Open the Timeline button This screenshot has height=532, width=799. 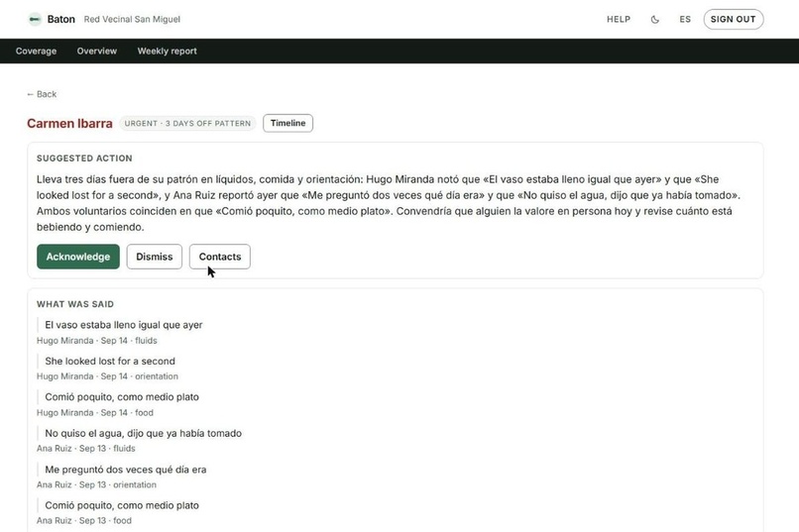point(287,123)
